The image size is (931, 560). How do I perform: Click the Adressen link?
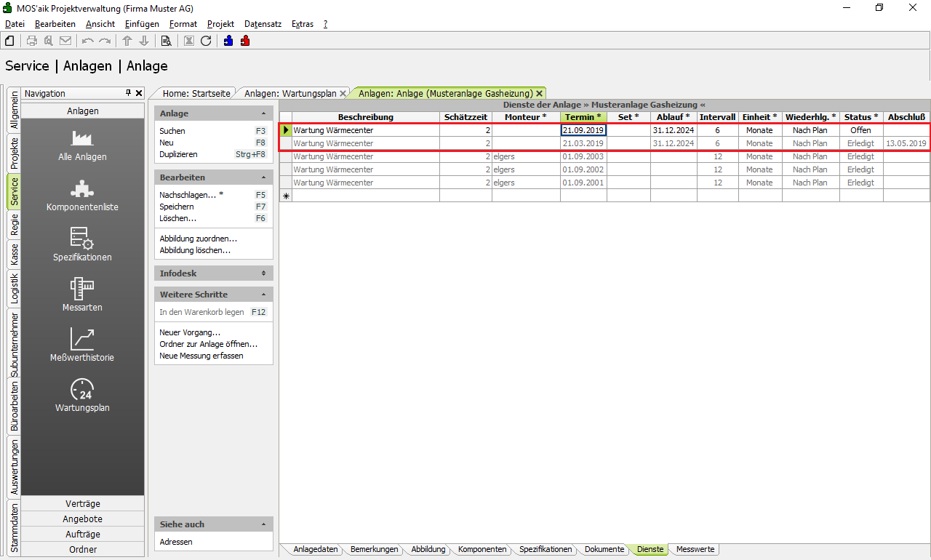pos(176,542)
